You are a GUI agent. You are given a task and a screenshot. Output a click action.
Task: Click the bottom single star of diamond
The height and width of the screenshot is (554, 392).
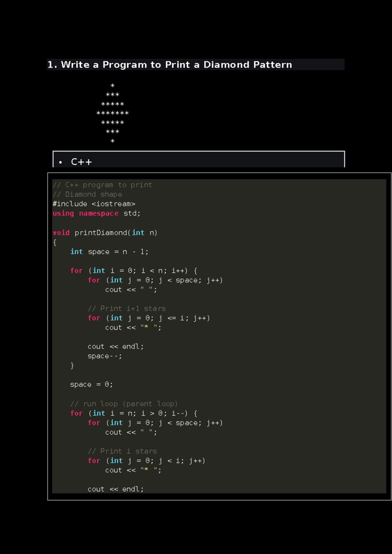[112, 141]
